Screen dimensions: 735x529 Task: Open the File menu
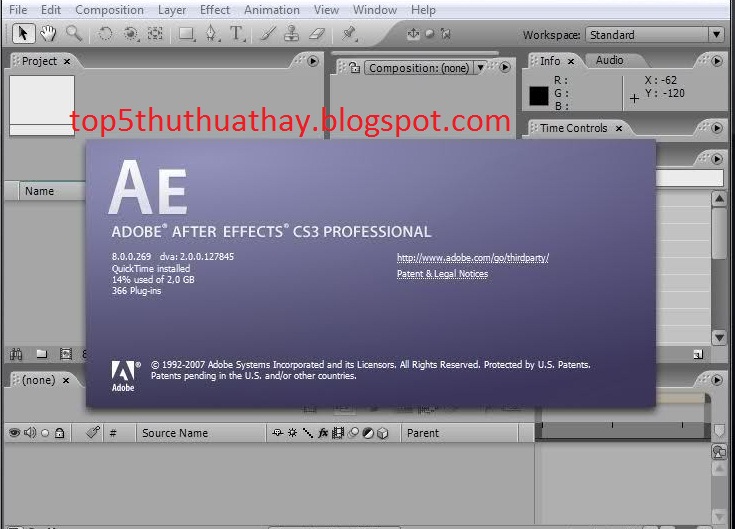18,10
